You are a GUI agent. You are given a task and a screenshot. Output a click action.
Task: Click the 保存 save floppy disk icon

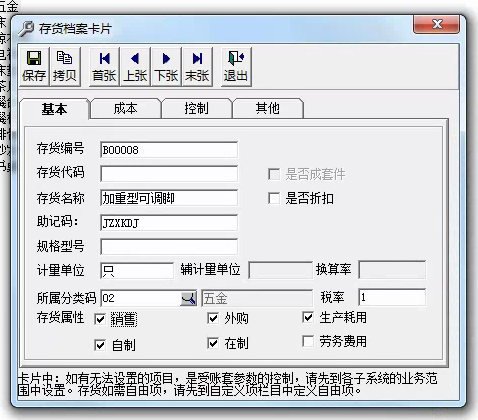pyautogui.click(x=34, y=67)
